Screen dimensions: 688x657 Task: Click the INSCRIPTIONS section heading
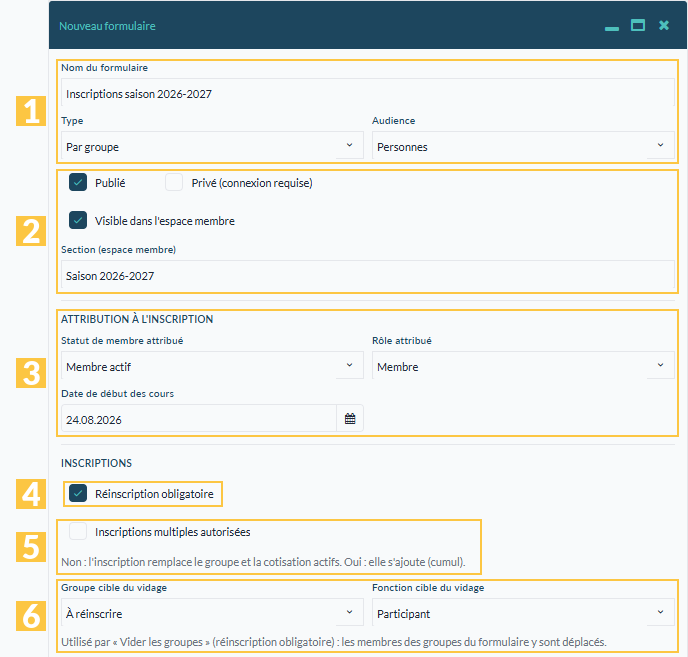(96, 463)
